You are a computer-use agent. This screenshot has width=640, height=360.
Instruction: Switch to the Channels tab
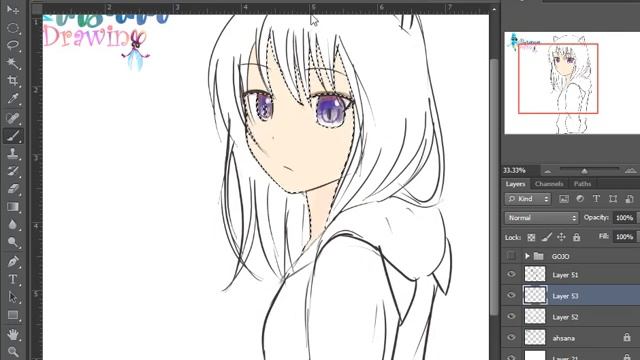pyautogui.click(x=549, y=184)
